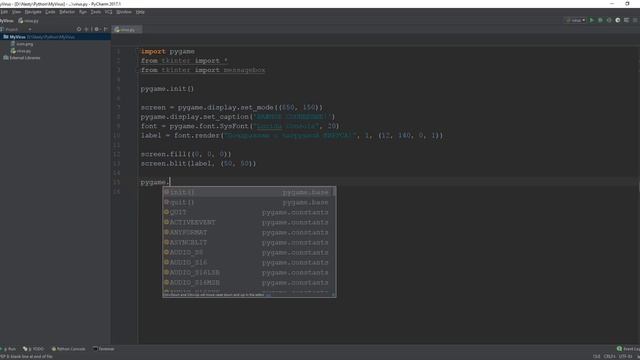This screenshot has width=640, height=360.
Task: Hide the Project panel with its hide icon
Action: (x=105, y=29)
